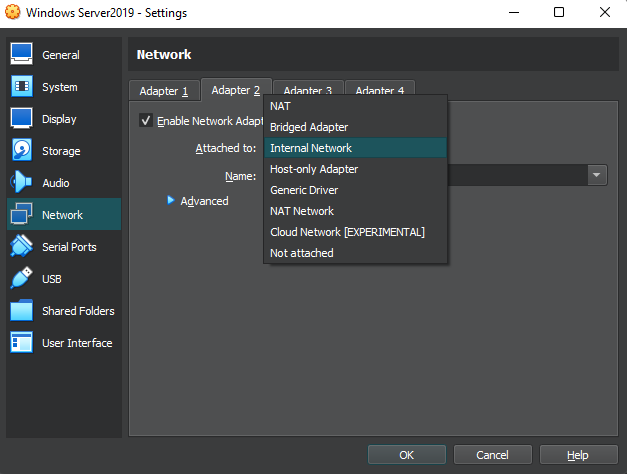Open the Name combo box arrow
The height and width of the screenshot is (474, 627).
click(x=597, y=175)
